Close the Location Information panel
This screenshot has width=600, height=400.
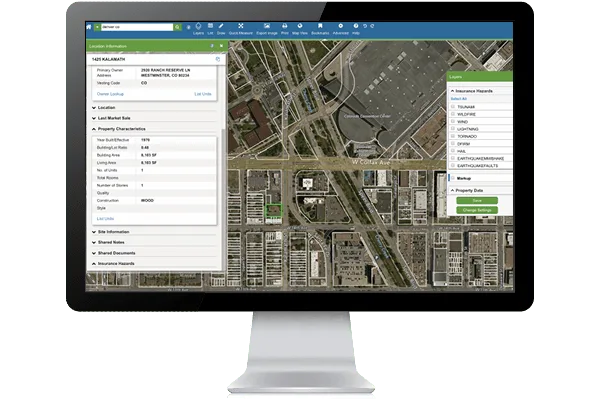[221, 46]
